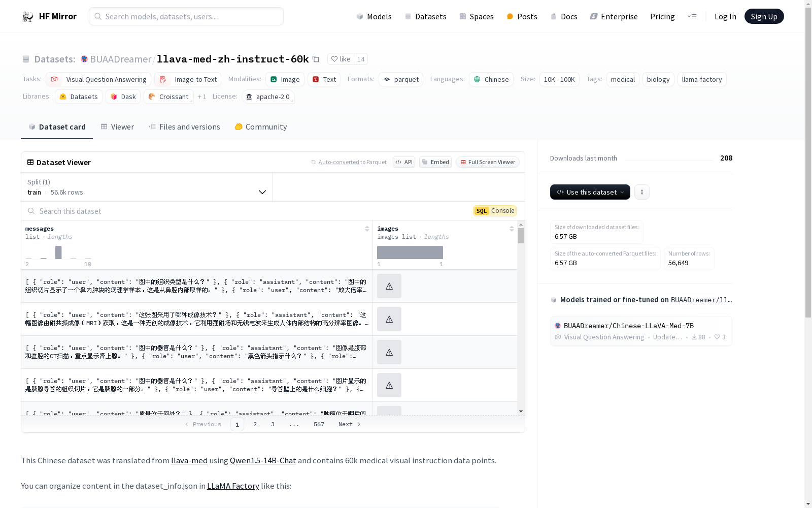Switch to the Dataset card tab
This screenshot has height=508, width=812.
57,126
